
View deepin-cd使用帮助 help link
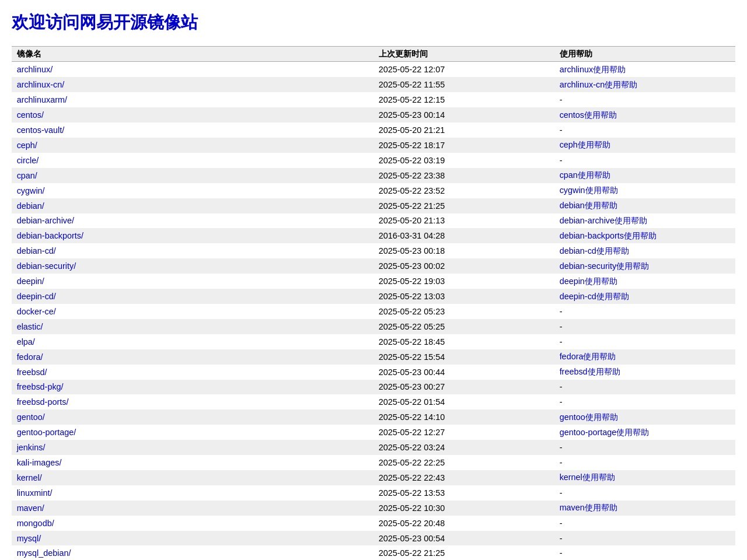(x=594, y=296)
